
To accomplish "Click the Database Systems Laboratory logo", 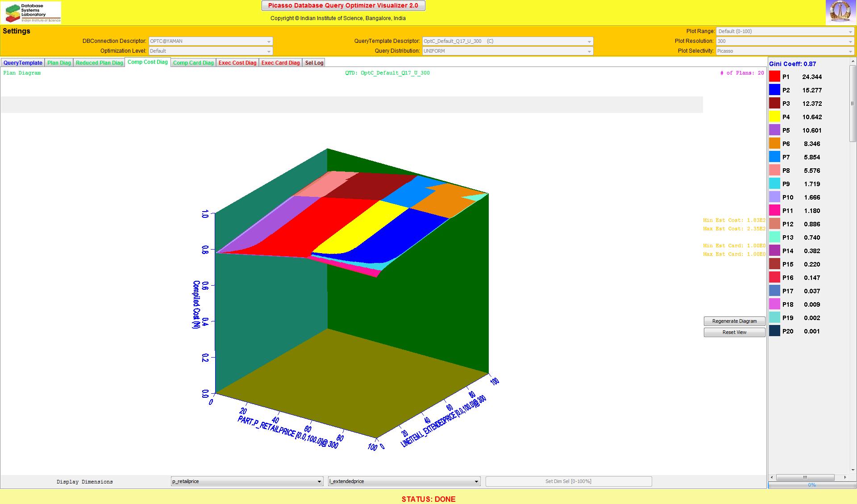I will click(x=31, y=12).
